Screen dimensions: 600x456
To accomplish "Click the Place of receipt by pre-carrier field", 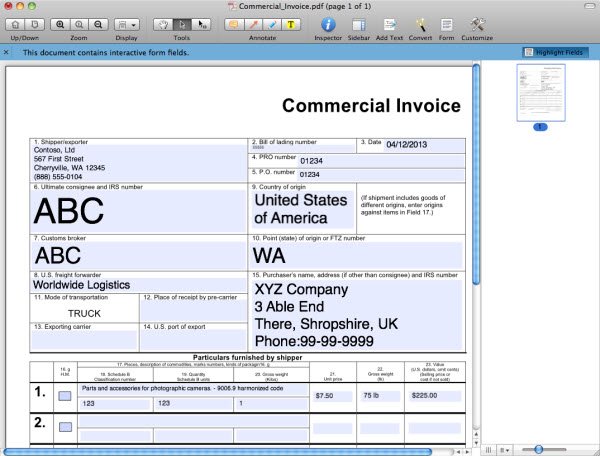I will pyautogui.click(x=194, y=311).
